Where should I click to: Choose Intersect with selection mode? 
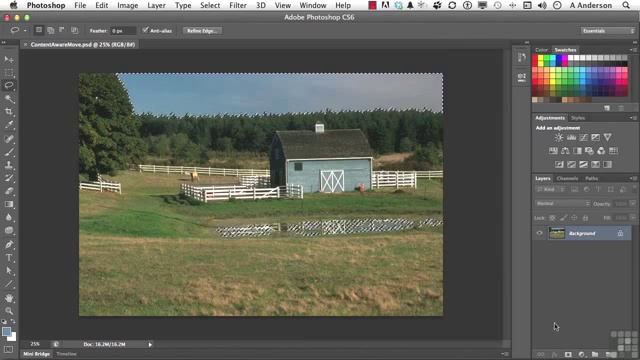click(74, 30)
